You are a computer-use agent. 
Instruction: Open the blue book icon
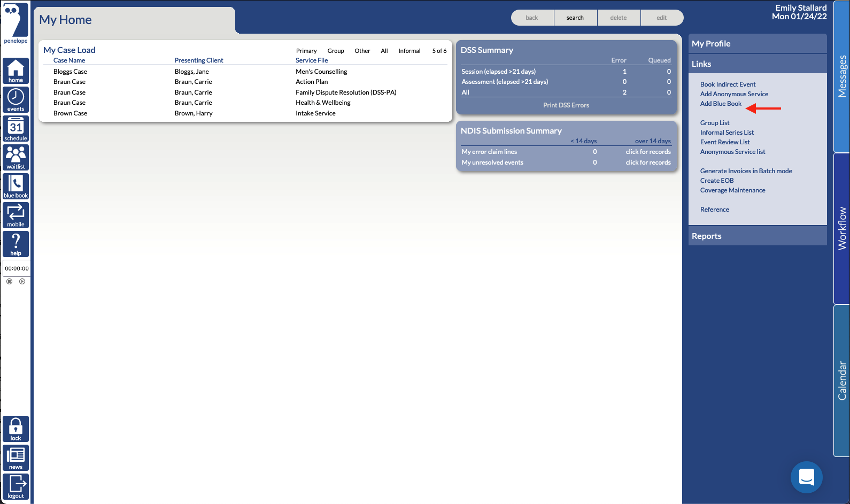point(16,187)
